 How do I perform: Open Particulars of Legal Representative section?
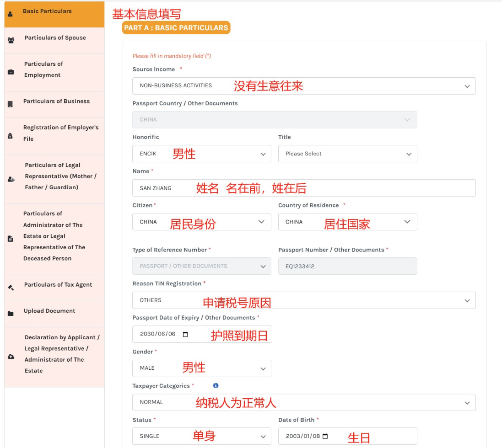coord(54,179)
